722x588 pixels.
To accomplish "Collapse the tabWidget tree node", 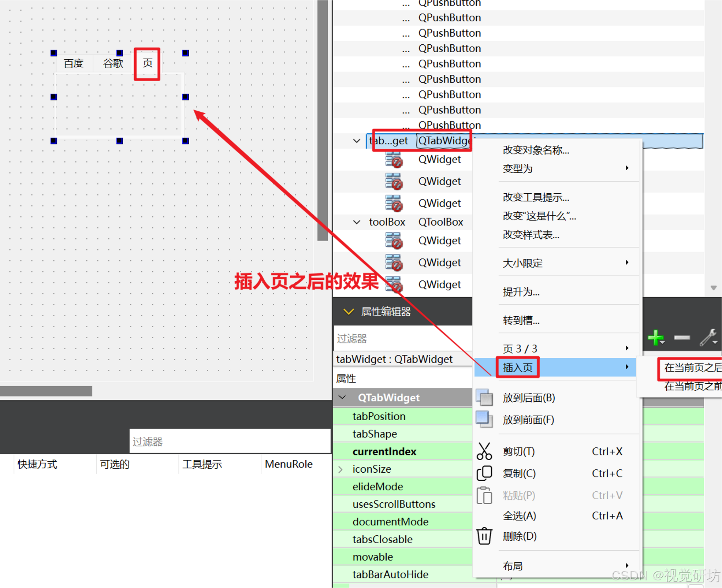I will point(357,141).
